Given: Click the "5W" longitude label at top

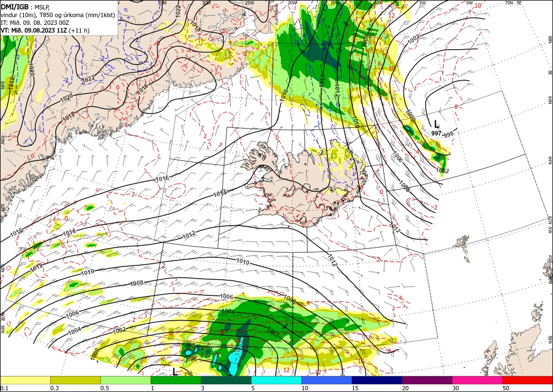Looking at the screenshot, I should point(422,3).
